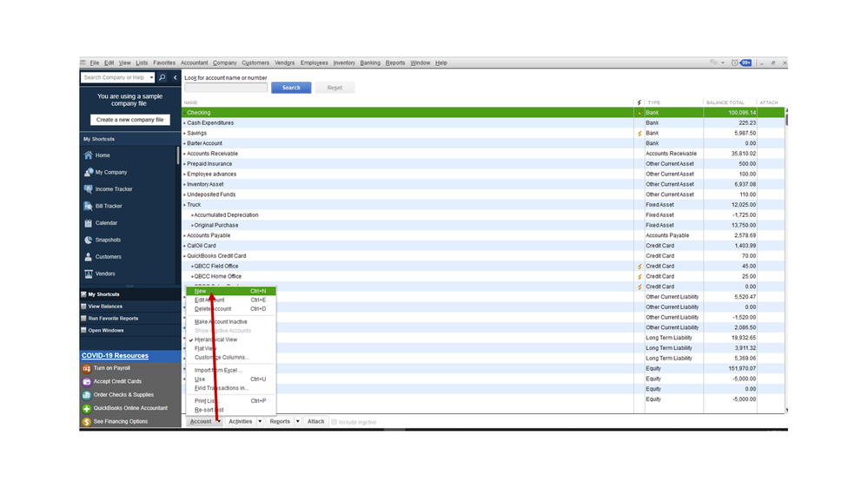Open the Account button dropdown arrow
Screen dimensions: 868x488
pyautogui.click(x=219, y=422)
